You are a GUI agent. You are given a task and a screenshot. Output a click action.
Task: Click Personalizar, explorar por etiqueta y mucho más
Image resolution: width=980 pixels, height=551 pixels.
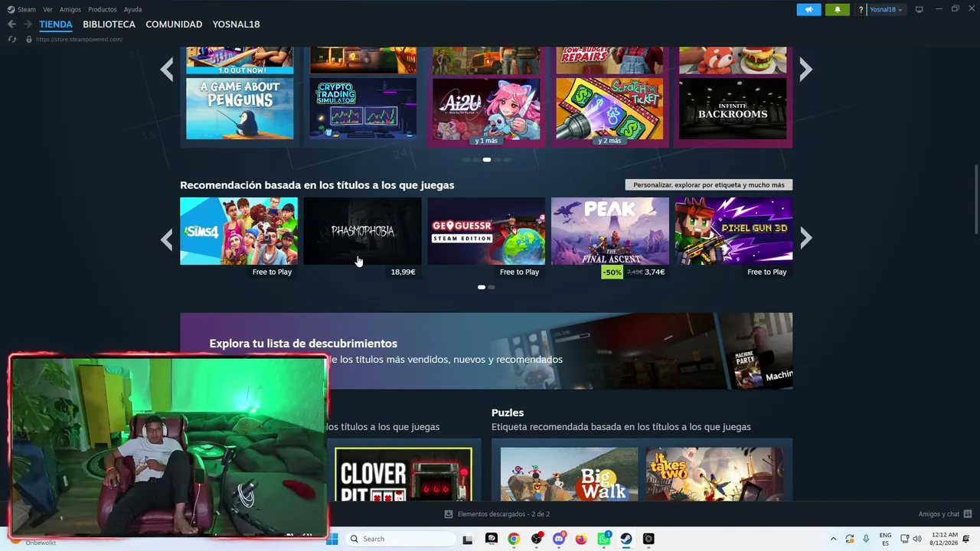709,185
